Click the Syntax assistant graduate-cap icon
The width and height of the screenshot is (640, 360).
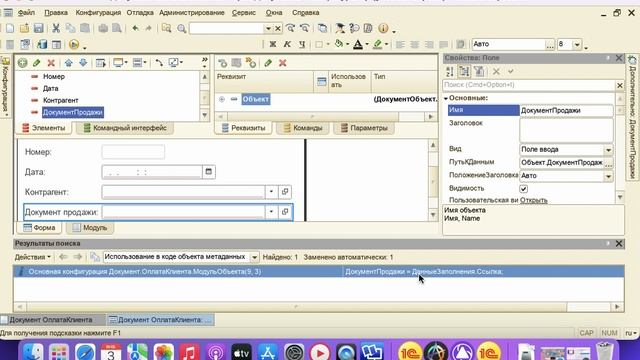click(340, 28)
